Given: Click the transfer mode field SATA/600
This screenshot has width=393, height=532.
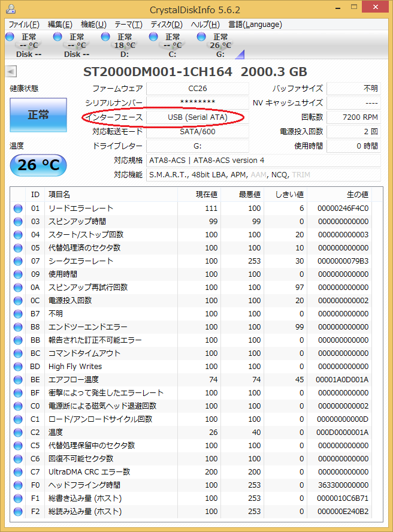Looking at the screenshot, I should [198, 132].
